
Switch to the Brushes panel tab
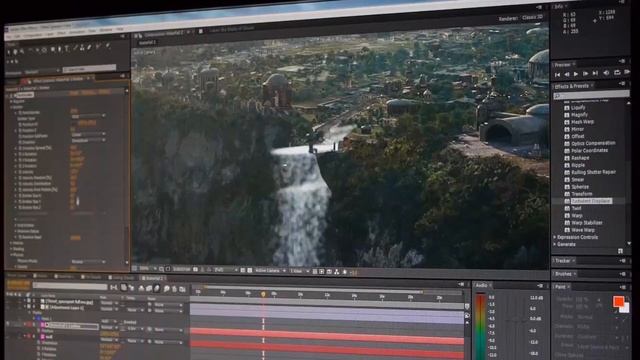tap(563, 273)
